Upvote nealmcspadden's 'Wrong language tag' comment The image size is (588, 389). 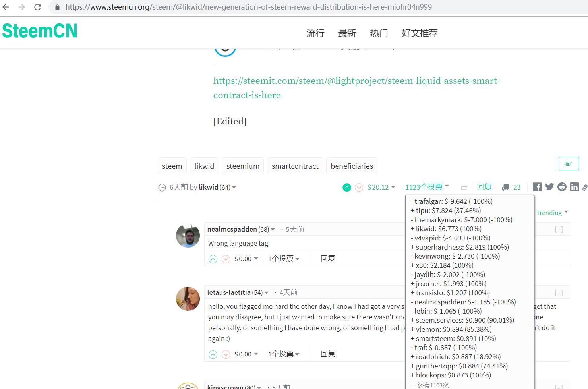(213, 259)
